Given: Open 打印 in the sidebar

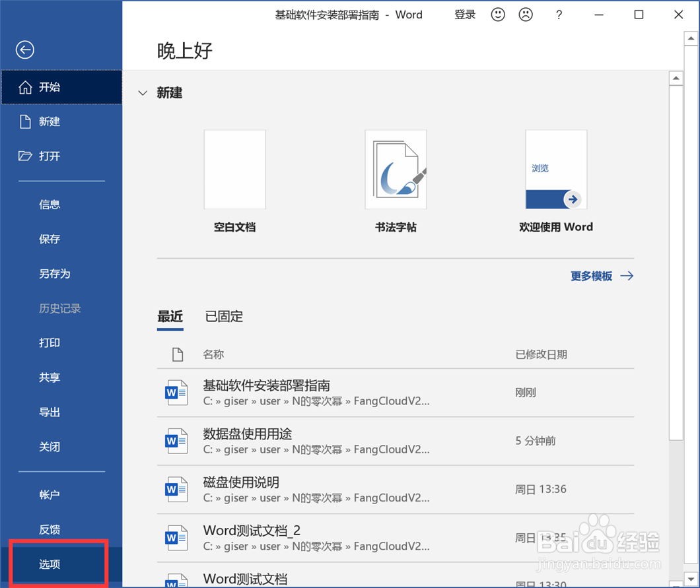Looking at the screenshot, I should [61, 343].
